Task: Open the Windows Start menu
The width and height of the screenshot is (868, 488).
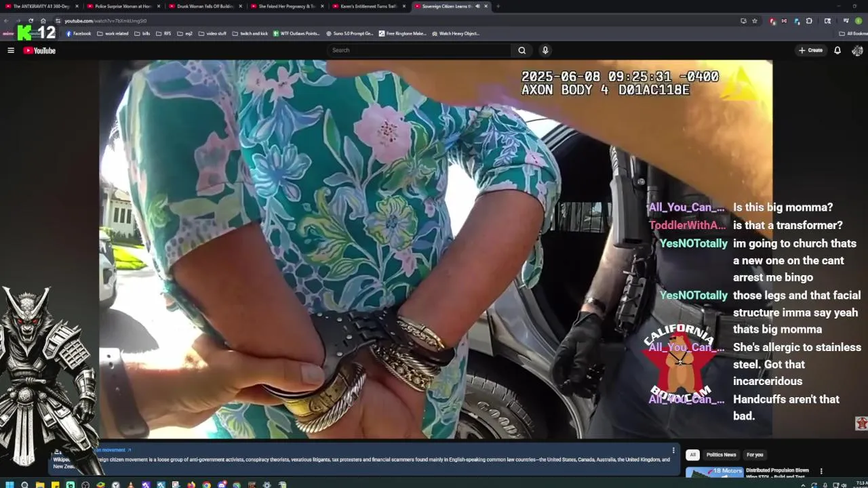Action: [x=9, y=485]
